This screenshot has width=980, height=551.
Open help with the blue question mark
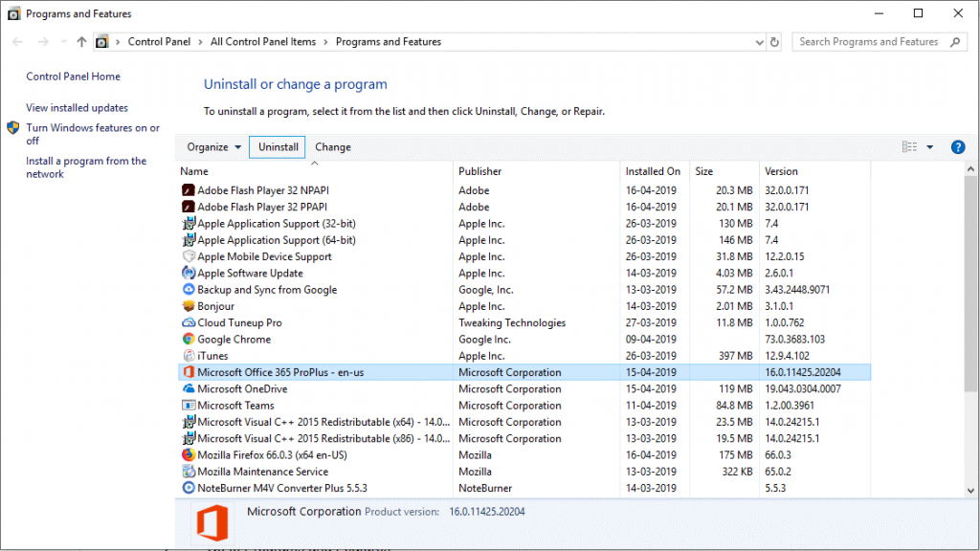click(x=957, y=147)
